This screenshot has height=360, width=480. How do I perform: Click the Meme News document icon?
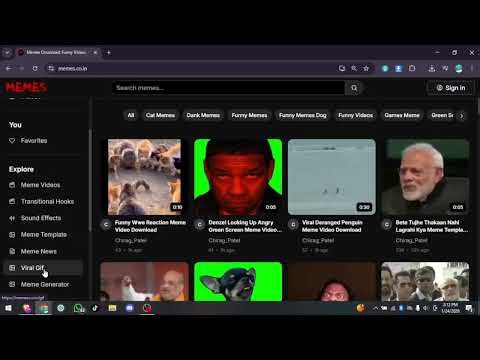[x=12, y=251]
